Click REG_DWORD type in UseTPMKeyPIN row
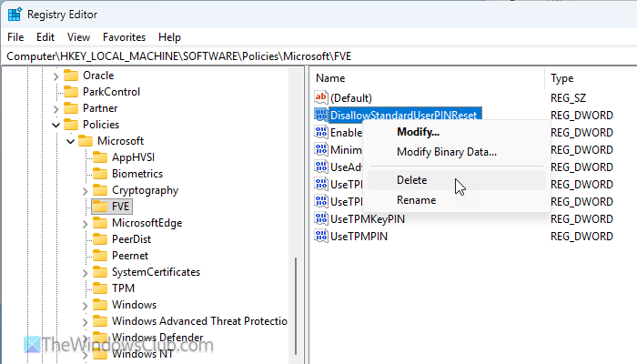Screen dimensions: 637x364 [581, 219]
